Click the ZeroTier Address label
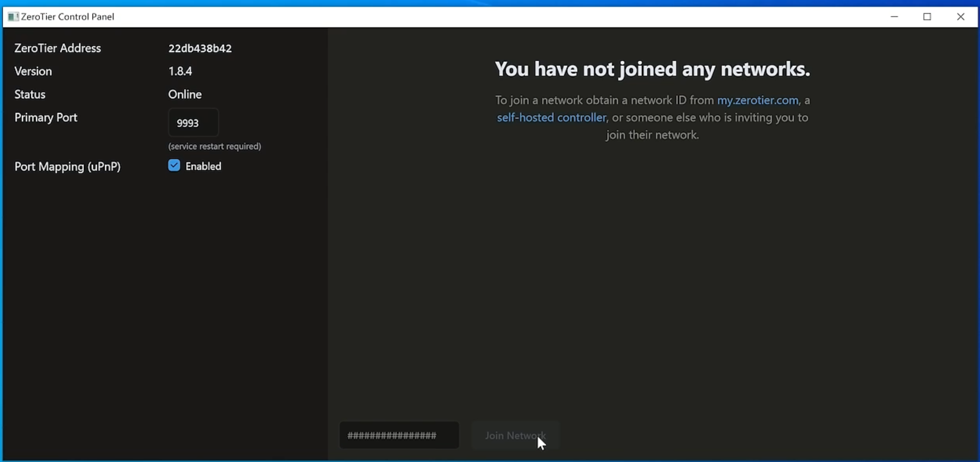980x462 pixels. [x=58, y=48]
